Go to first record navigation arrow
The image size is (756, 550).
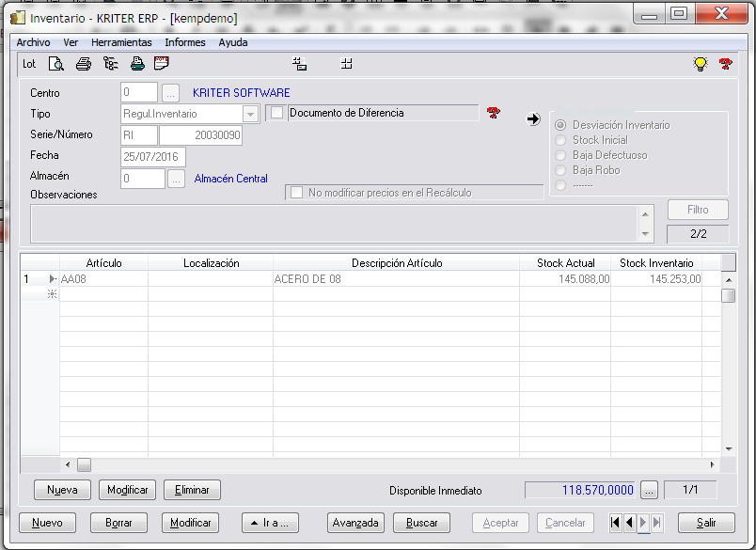coord(615,523)
